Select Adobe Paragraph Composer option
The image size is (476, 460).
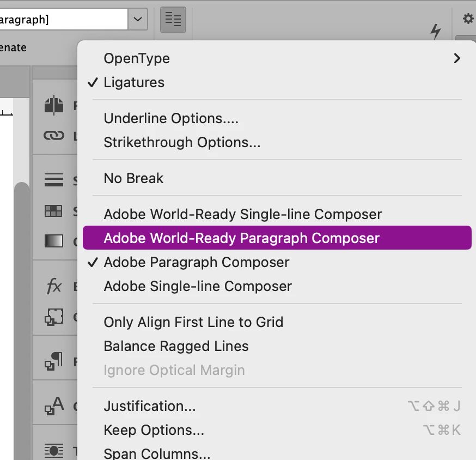[277, 262]
